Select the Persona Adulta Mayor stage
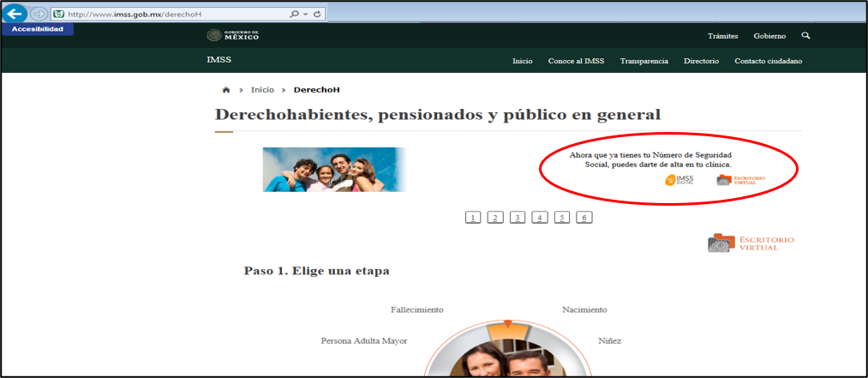The width and height of the screenshot is (868, 378). (364, 341)
